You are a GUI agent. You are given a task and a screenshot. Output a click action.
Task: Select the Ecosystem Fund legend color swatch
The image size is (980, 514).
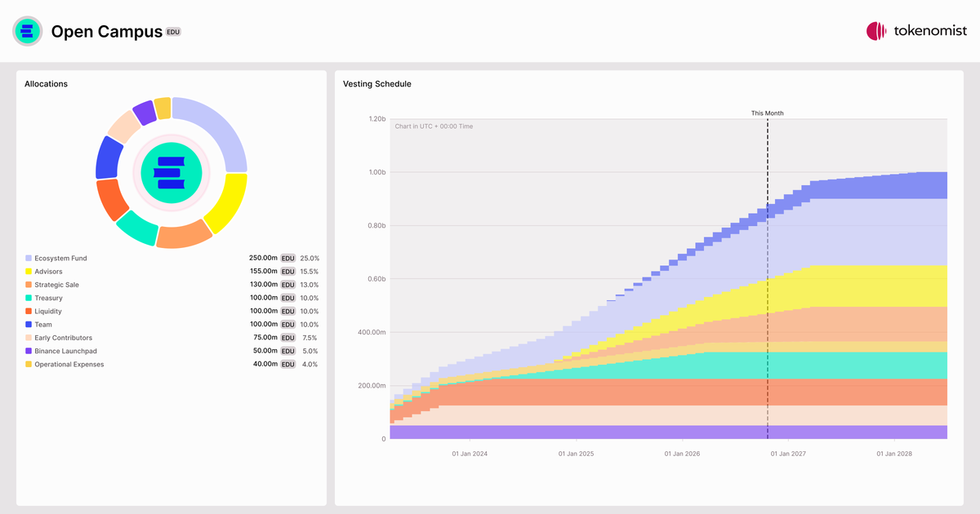coord(29,258)
